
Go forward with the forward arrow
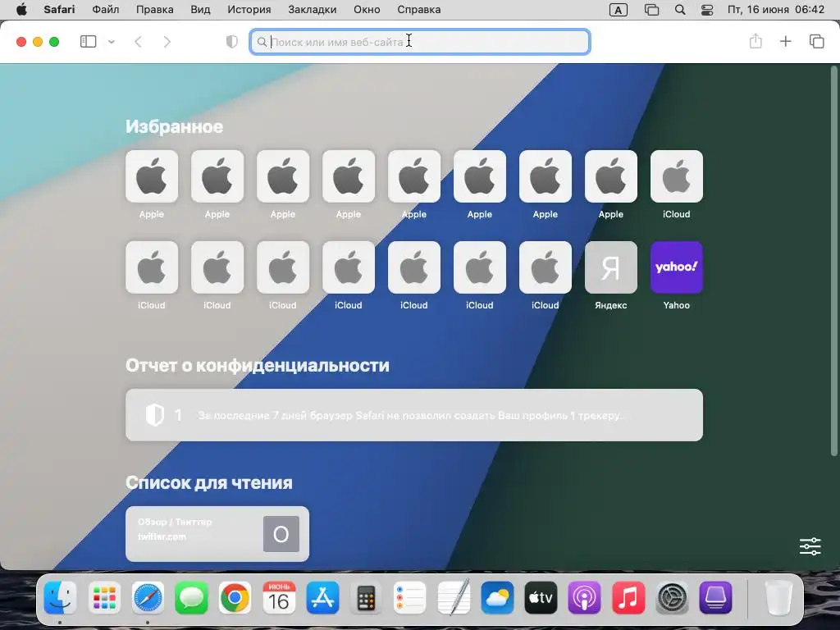point(167,42)
